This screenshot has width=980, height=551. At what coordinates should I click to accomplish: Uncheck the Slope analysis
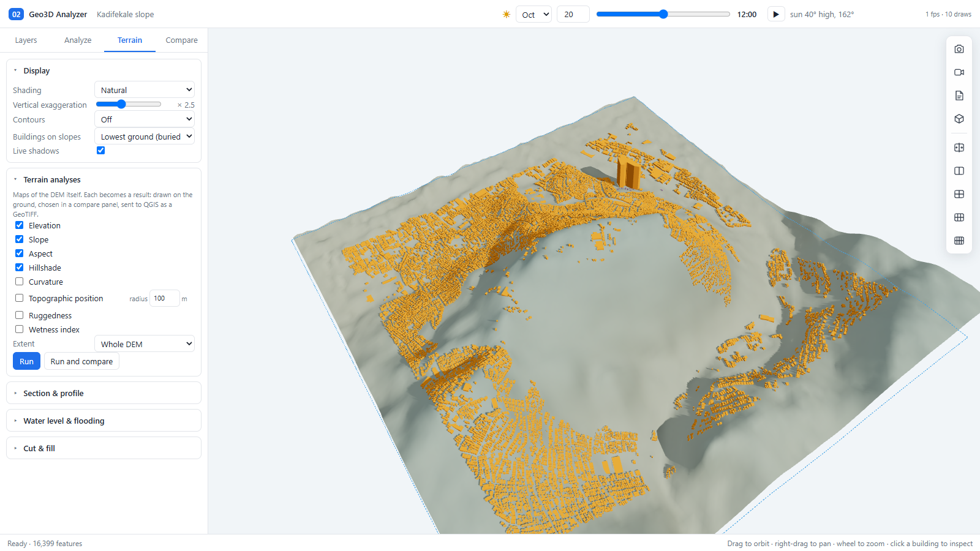(20, 239)
